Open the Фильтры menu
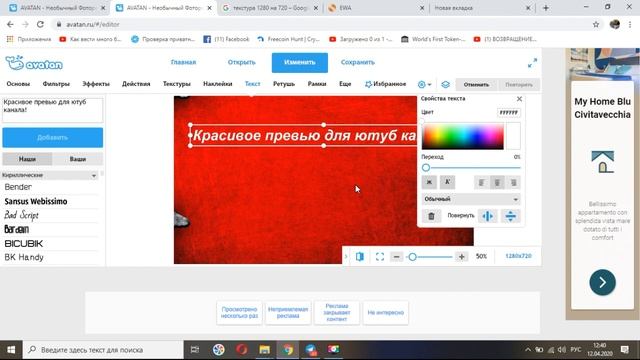The height and width of the screenshot is (360, 640). (56, 84)
